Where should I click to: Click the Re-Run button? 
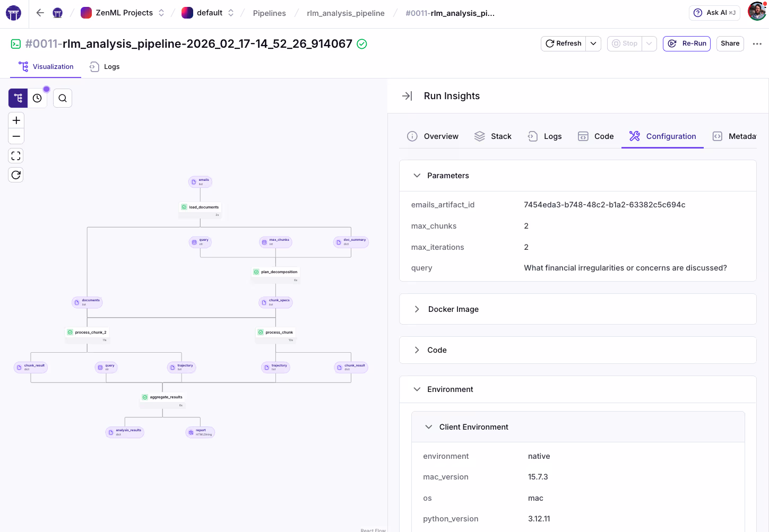[686, 43]
